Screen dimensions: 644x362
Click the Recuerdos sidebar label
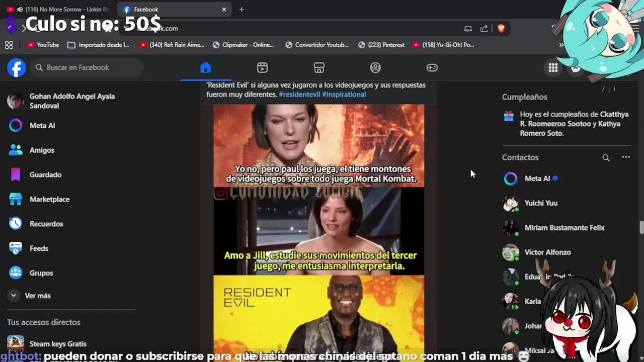click(46, 224)
